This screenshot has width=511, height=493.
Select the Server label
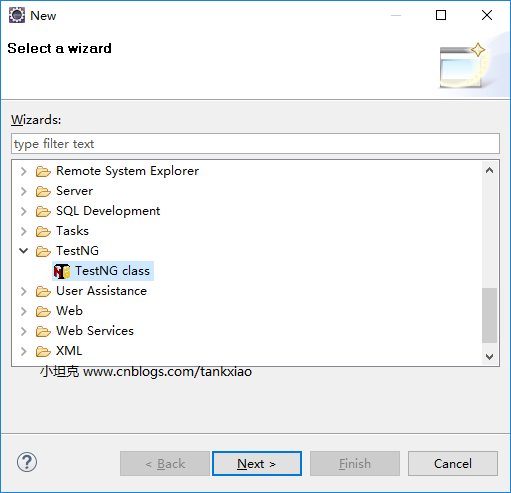[x=74, y=191]
